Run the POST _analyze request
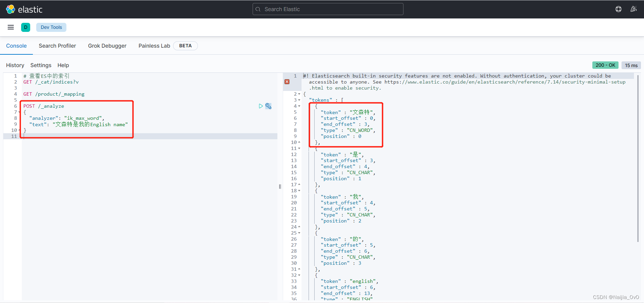 (x=261, y=106)
